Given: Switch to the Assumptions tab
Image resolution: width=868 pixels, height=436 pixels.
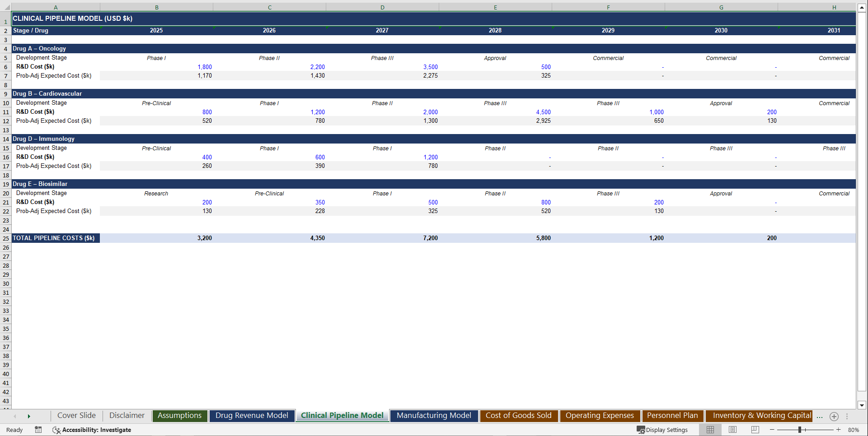Looking at the screenshot, I should click(179, 415).
